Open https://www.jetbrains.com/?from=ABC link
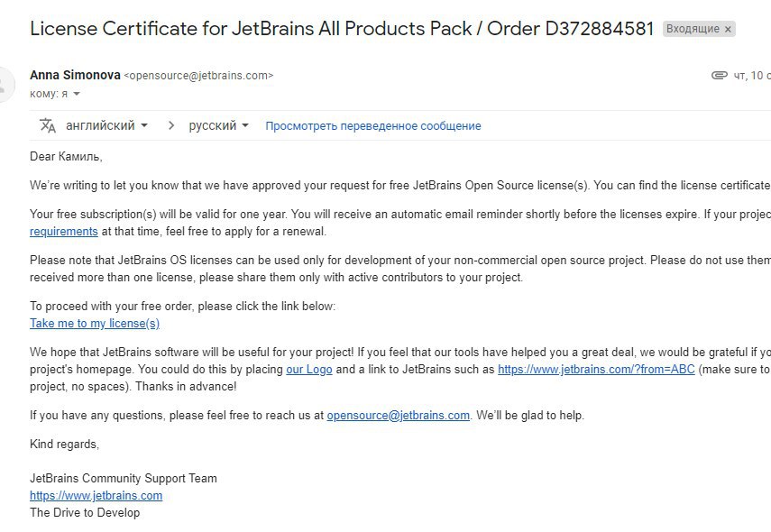The image size is (771, 532). pos(596,370)
